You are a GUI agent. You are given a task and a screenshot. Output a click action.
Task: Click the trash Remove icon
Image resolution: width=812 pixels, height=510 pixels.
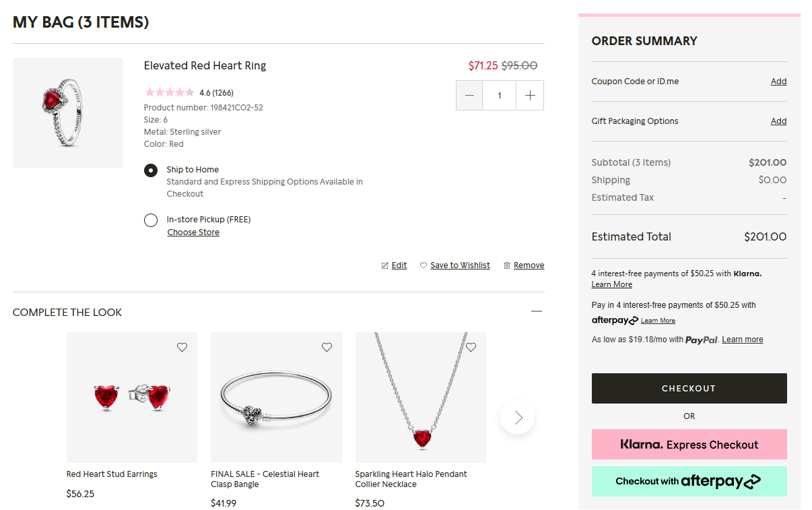[x=507, y=265]
